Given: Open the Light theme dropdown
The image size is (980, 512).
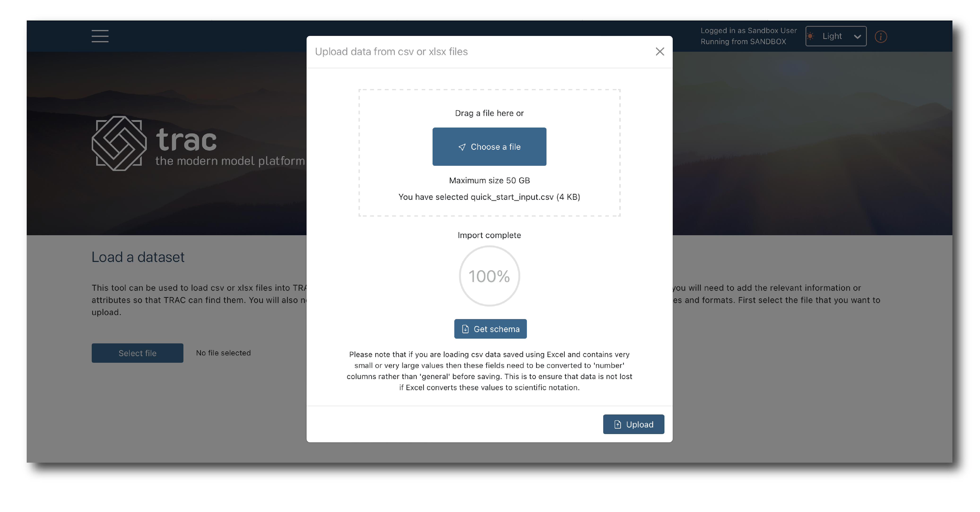Looking at the screenshot, I should [x=835, y=36].
